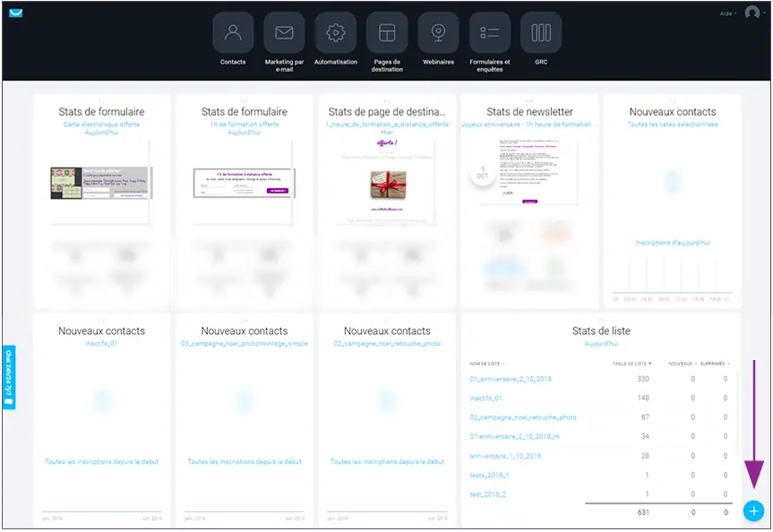Select total list size 631
The height and width of the screenshot is (532, 773).
(643, 512)
